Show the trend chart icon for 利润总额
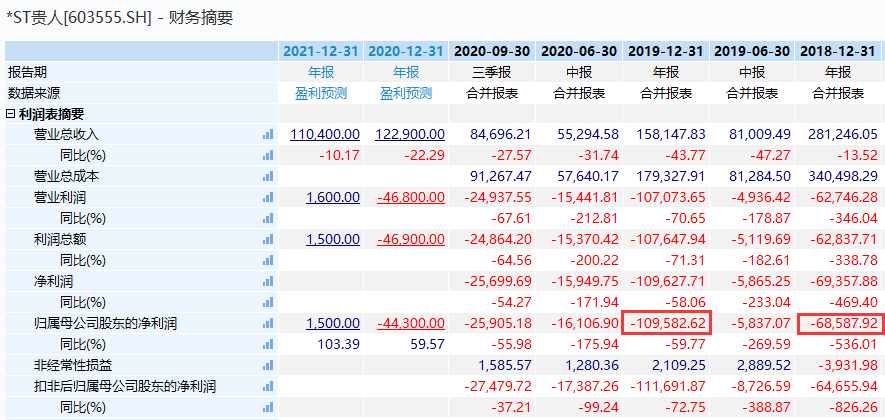This screenshot has height=420, width=885. pos(267,239)
